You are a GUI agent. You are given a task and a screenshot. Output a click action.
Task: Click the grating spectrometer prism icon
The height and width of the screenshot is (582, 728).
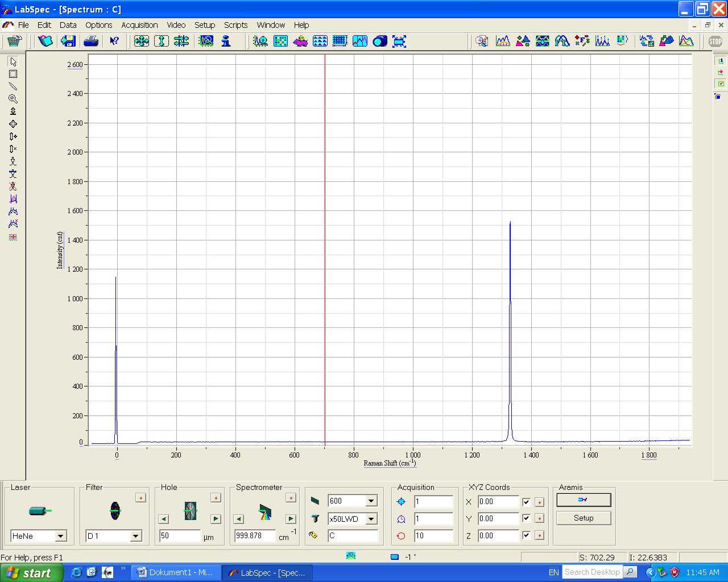[265, 512]
